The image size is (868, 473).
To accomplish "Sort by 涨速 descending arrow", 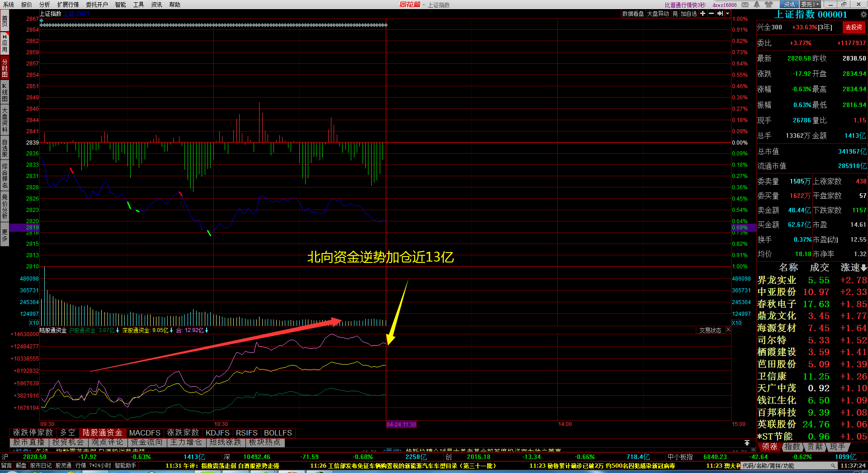I will pos(864,268).
